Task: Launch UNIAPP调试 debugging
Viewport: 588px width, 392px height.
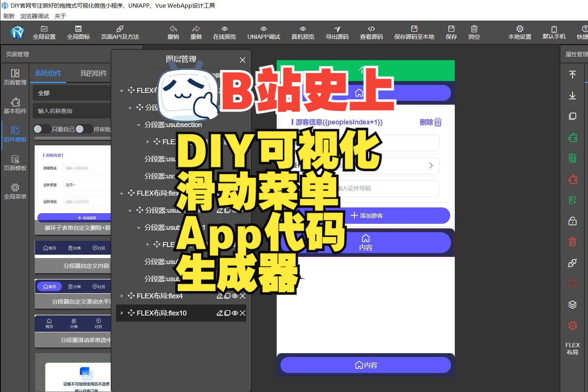Action: point(263,32)
